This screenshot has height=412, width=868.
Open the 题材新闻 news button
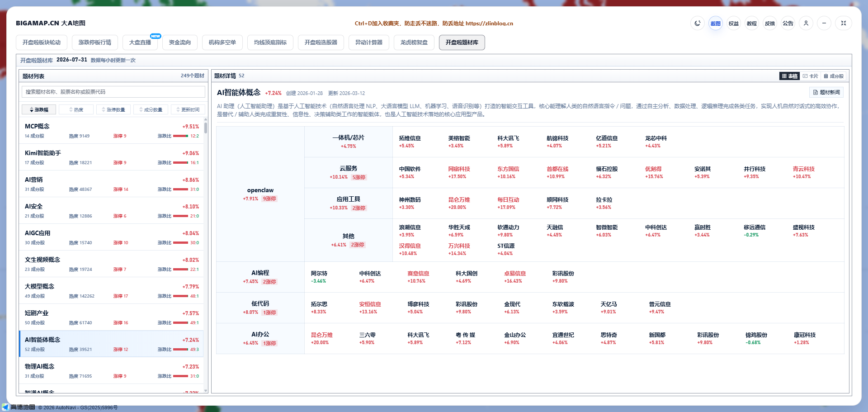(826, 92)
